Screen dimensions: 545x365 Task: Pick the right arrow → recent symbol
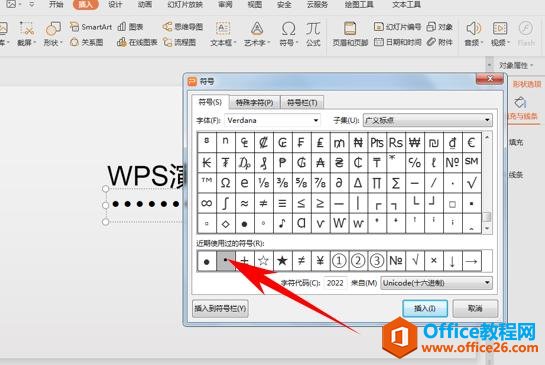[x=471, y=261]
